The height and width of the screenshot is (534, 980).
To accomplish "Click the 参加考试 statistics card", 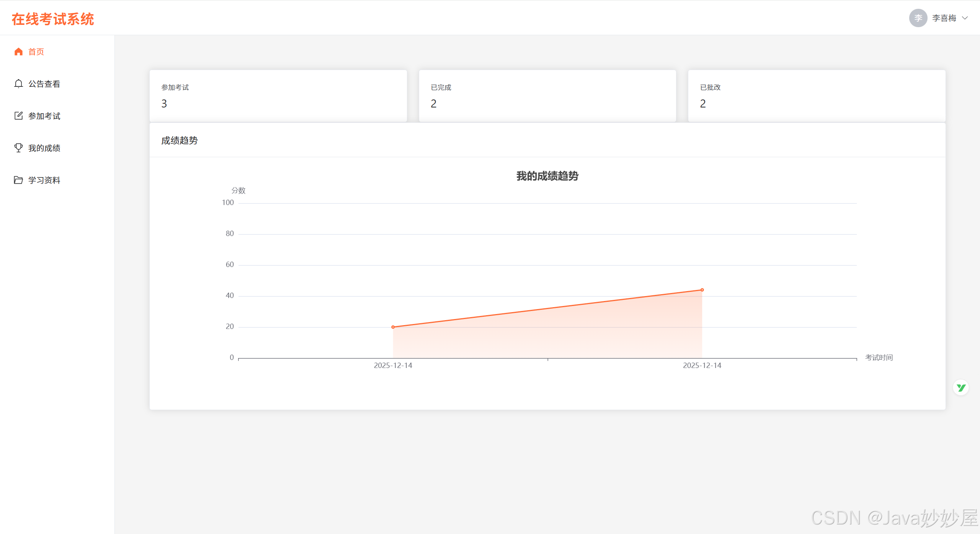I will tap(278, 96).
